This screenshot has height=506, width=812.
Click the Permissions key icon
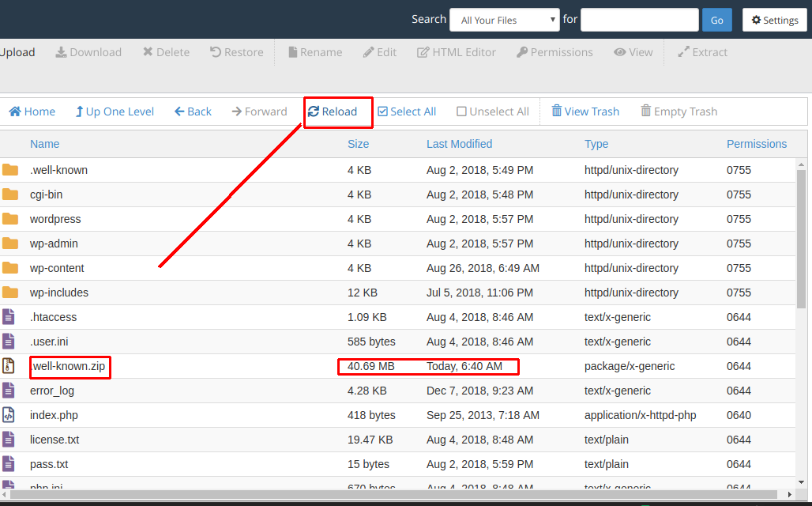(x=522, y=52)
